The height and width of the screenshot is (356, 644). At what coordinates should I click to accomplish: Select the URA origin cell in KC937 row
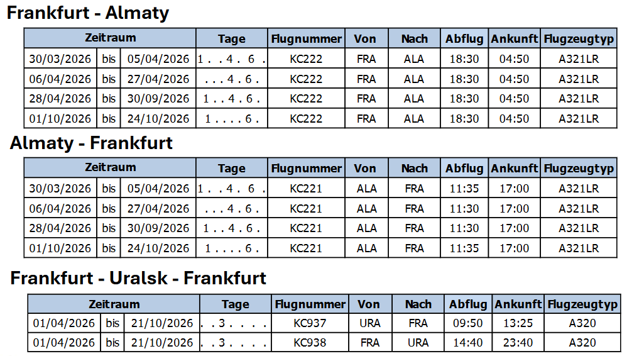[x=369, y=323]
